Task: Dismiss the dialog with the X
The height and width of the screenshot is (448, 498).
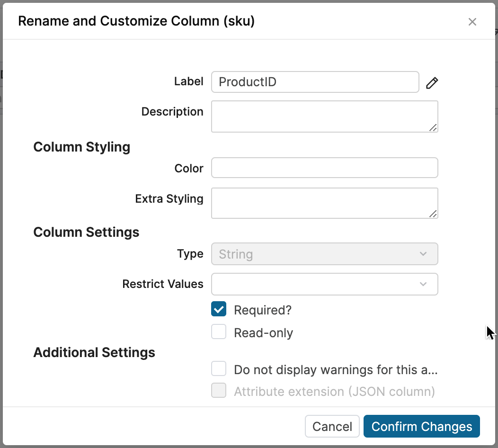Action: [472, 21]
